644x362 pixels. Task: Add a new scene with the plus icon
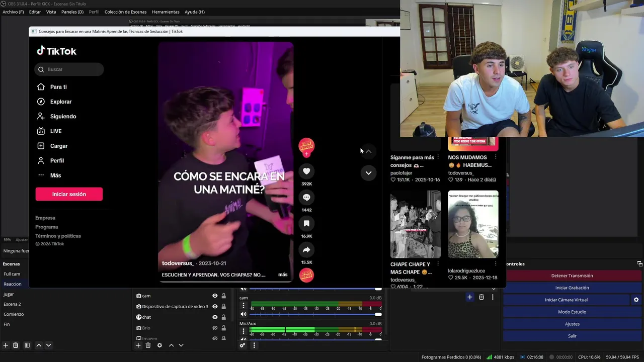click(6, 345)
